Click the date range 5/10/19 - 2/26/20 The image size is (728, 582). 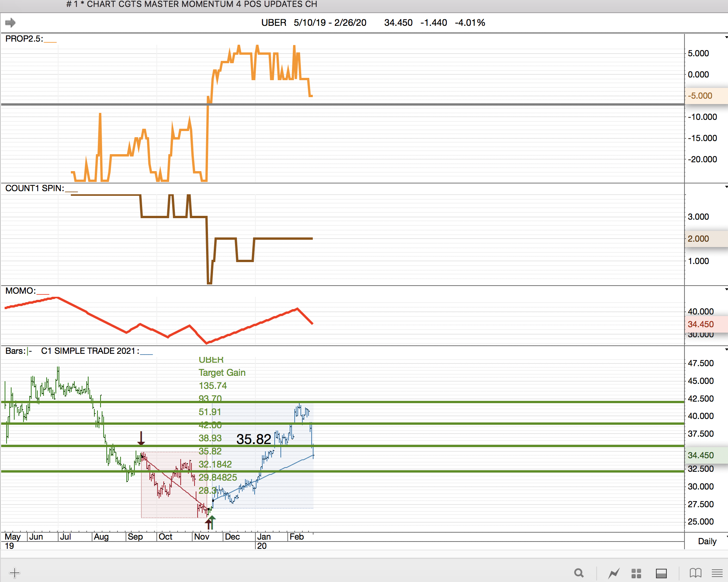point(330,23)
